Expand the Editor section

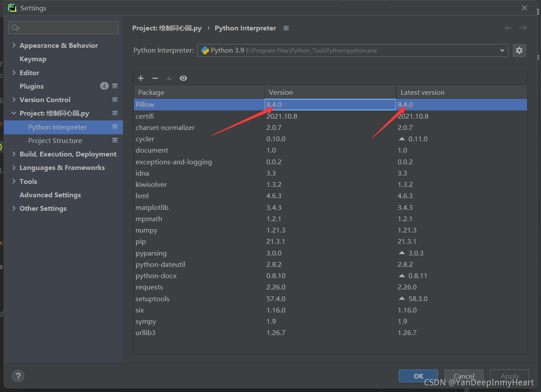pos(14,73)
